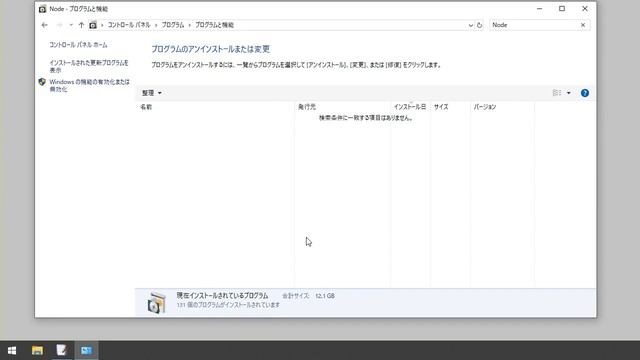Select コントロール パネル breadcrumb
The height and width of the screenshot is (360, 640).
pyautogui.click(x=129, y=25)
